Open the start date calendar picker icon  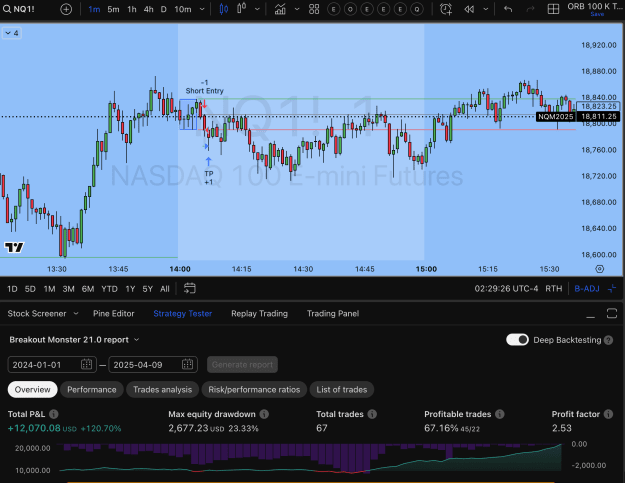pyautogui.click(x=86, y=364)
